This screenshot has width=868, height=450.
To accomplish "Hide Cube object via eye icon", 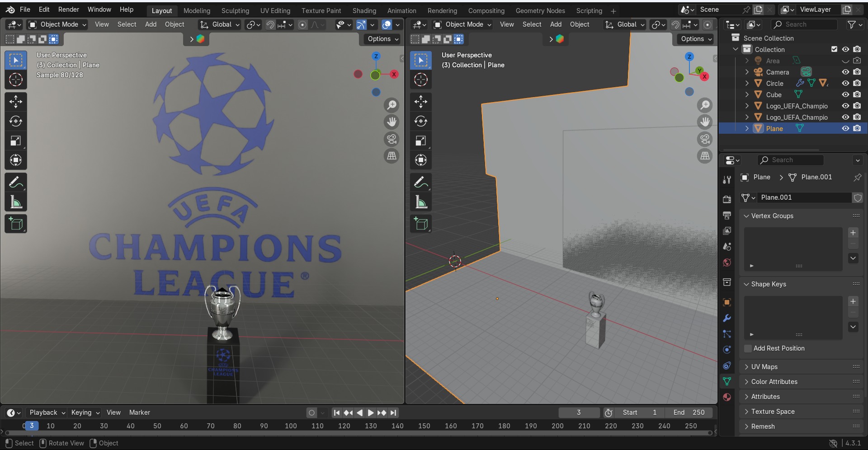I will [845, 94].
